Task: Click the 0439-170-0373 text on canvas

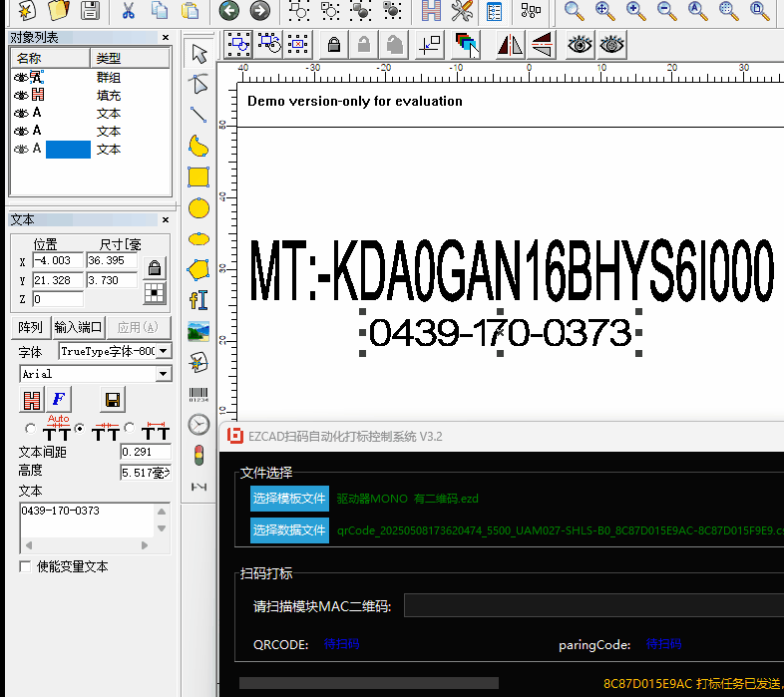Action: point(500,333)
